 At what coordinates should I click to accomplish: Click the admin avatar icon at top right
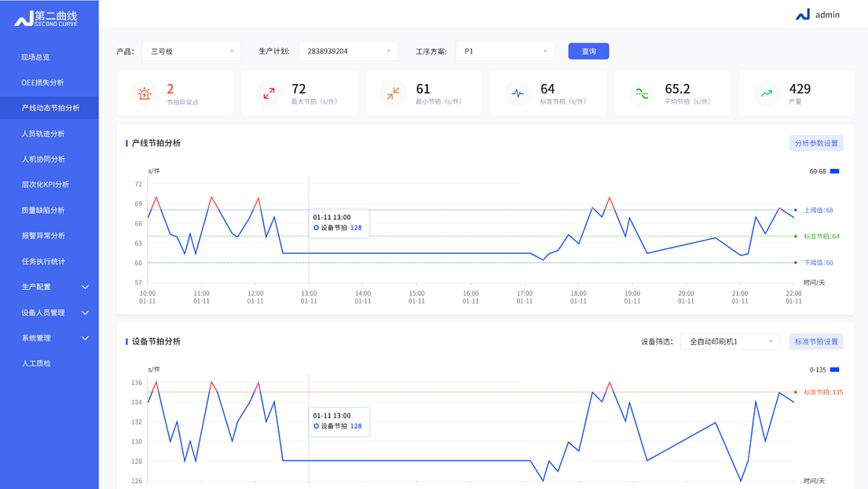(x=802, y=14)
